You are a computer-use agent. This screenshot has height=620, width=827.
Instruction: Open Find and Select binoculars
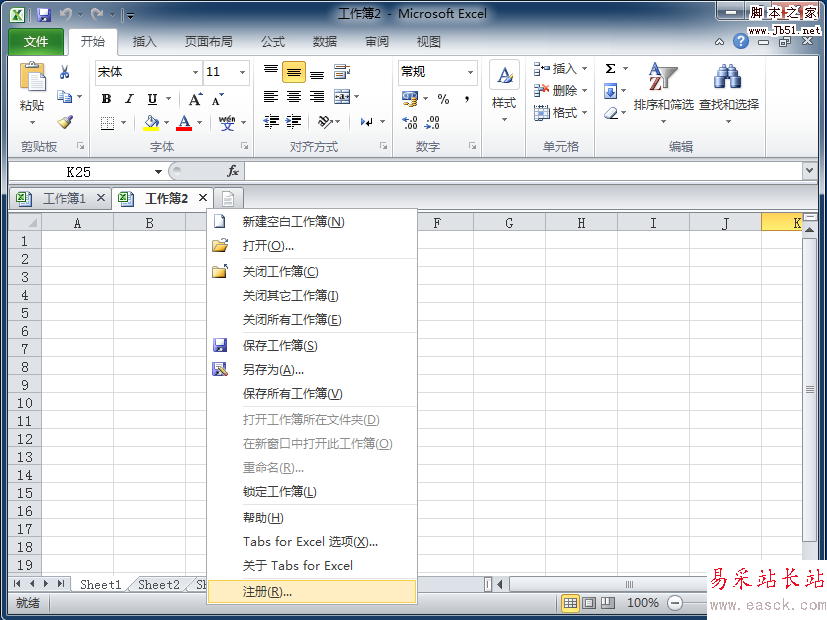coord(728,93)
